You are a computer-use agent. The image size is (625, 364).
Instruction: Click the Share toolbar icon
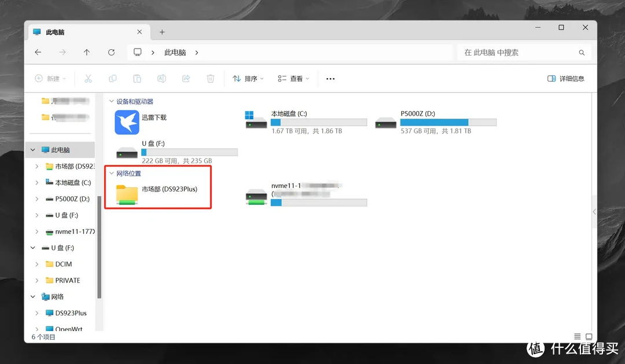[x=186, y=79]
